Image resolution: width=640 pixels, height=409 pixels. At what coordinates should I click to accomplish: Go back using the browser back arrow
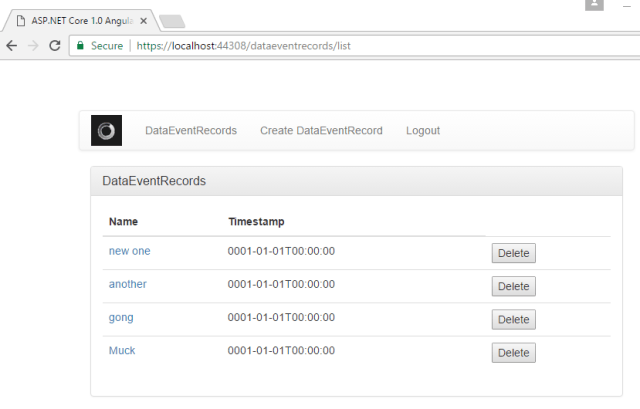[12, 45]
